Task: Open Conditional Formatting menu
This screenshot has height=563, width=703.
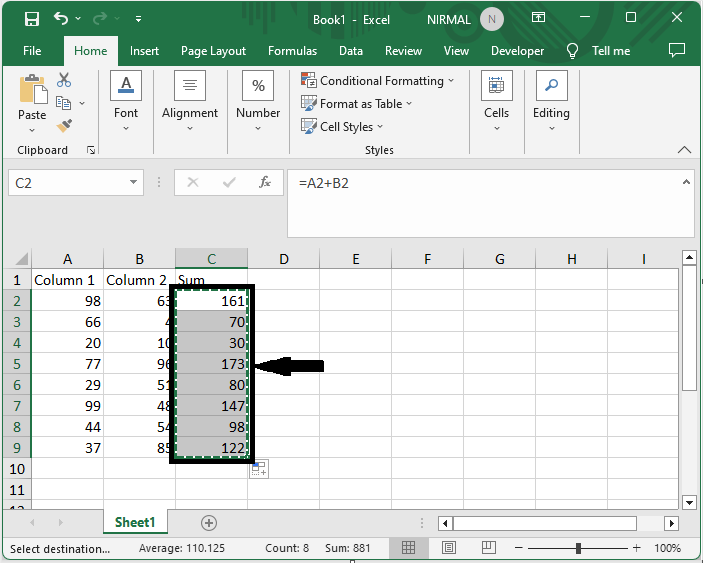Action: (378, 81)
